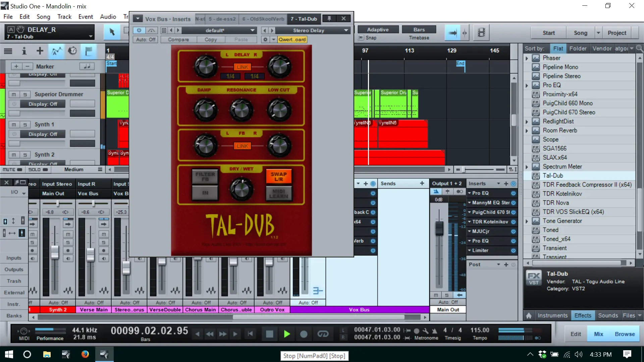
Task: Toggle the Marker Track flag icon
Action: click(89, 51)
